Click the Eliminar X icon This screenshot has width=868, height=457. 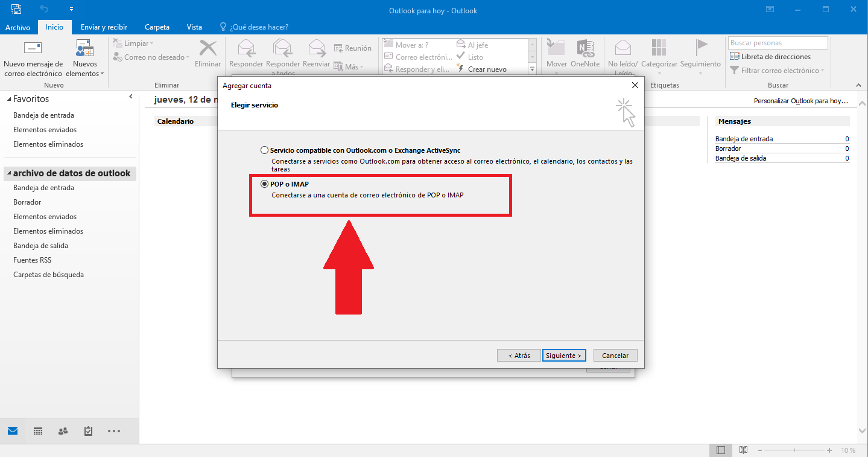[208, 48]
